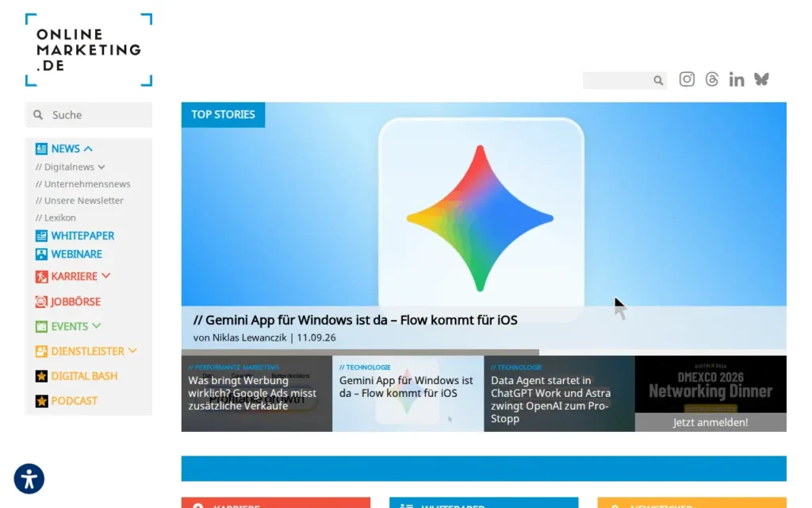Image resolution: width=812 pixels, height=508 pixels.
Task: Open the NEWS menu item
Action: (65, 148)
